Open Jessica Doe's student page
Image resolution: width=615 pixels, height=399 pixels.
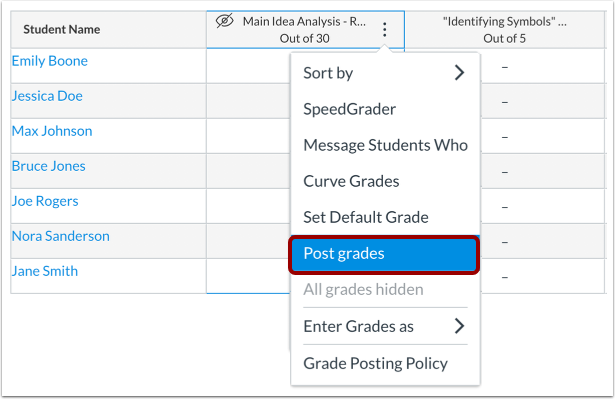[47, 96]
